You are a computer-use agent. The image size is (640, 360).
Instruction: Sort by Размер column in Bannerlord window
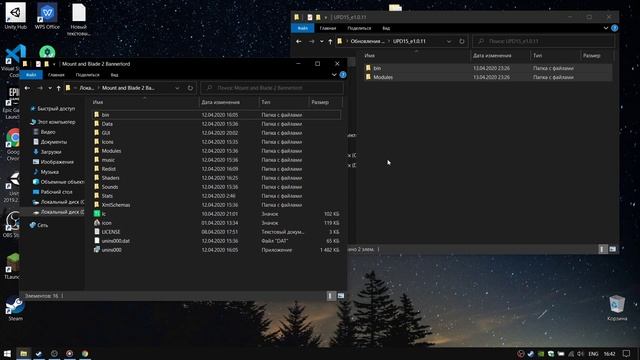[320, 102]
